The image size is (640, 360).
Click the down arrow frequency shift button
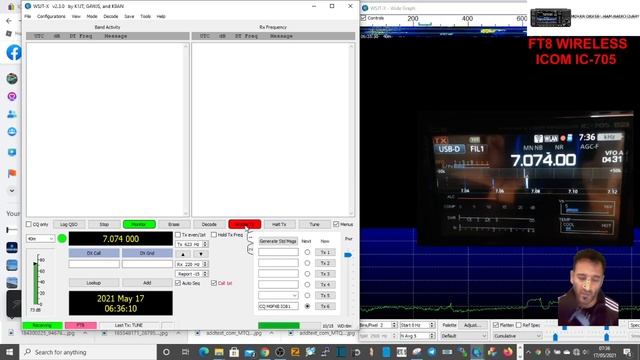point(201,254)
